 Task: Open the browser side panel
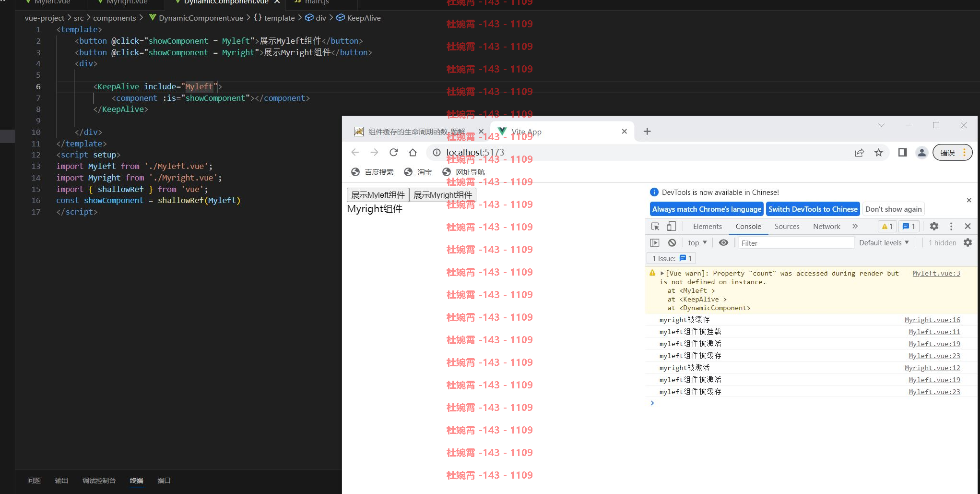pyautogui.click(x=902, y=153)
